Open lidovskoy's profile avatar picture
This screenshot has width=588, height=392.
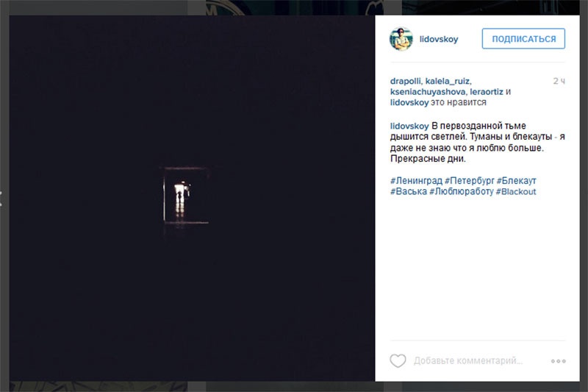[401, 39]
